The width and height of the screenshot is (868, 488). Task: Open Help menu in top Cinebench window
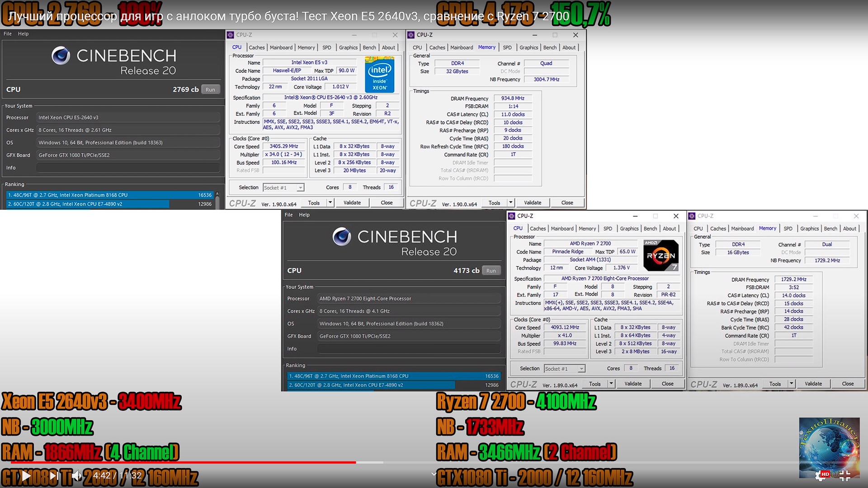(23, 34)
